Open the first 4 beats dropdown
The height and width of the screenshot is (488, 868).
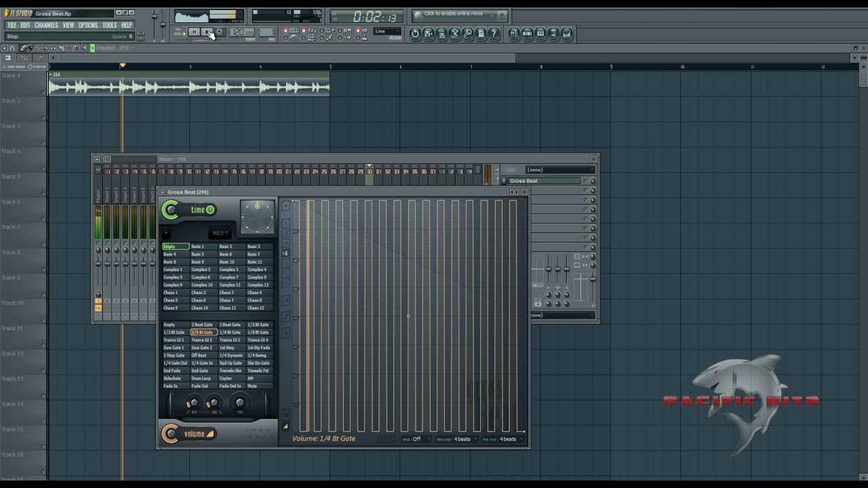(x=462, y=439)
